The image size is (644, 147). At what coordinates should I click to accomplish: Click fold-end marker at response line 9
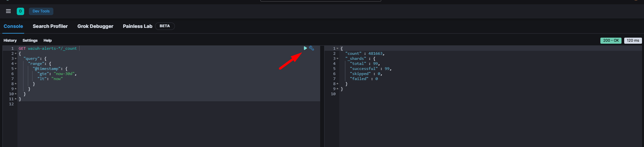coord(337,89)
